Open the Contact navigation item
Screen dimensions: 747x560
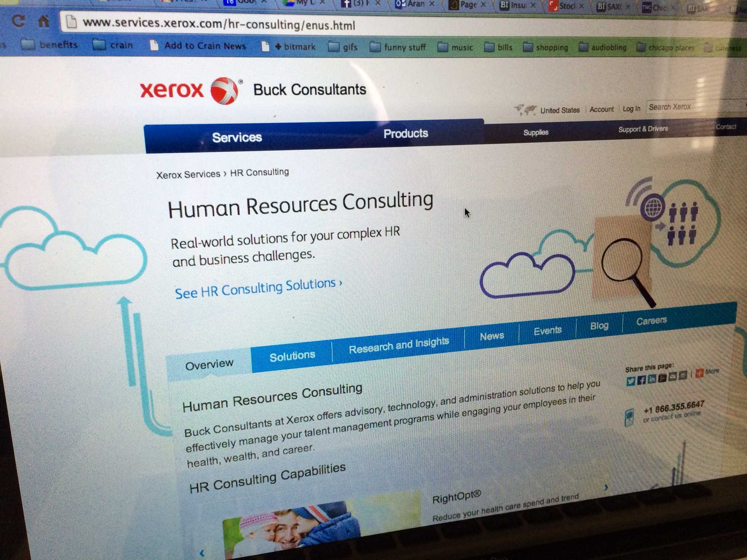(726, 127)
